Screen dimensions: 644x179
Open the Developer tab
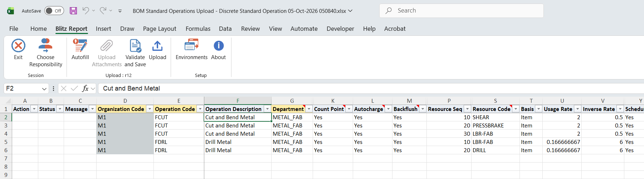[x=340, y=29]
